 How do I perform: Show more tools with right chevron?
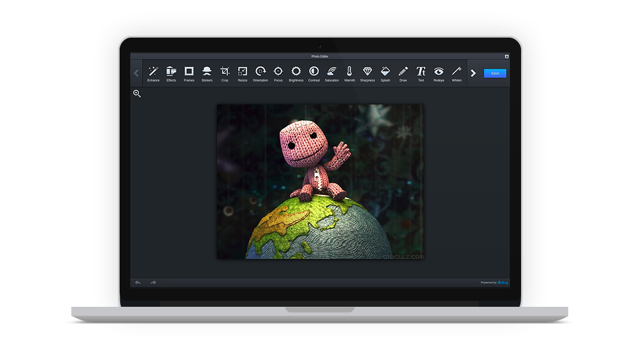[x=473, y=73]
